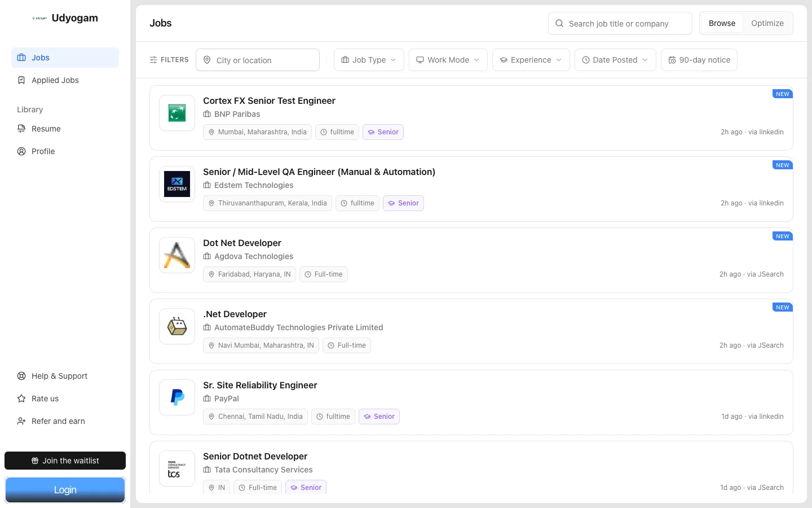This screenshot has height=508, width=812.
Task: Click Thiruvananthapuram, Kerala, India location tag
Action: [267, 203]
